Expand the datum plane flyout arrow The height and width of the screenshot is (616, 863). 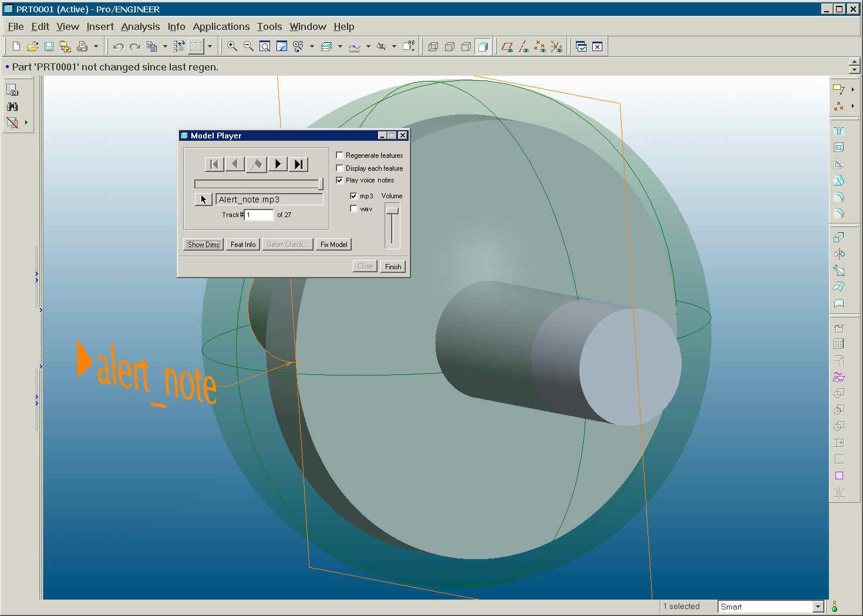click(852, 90)
